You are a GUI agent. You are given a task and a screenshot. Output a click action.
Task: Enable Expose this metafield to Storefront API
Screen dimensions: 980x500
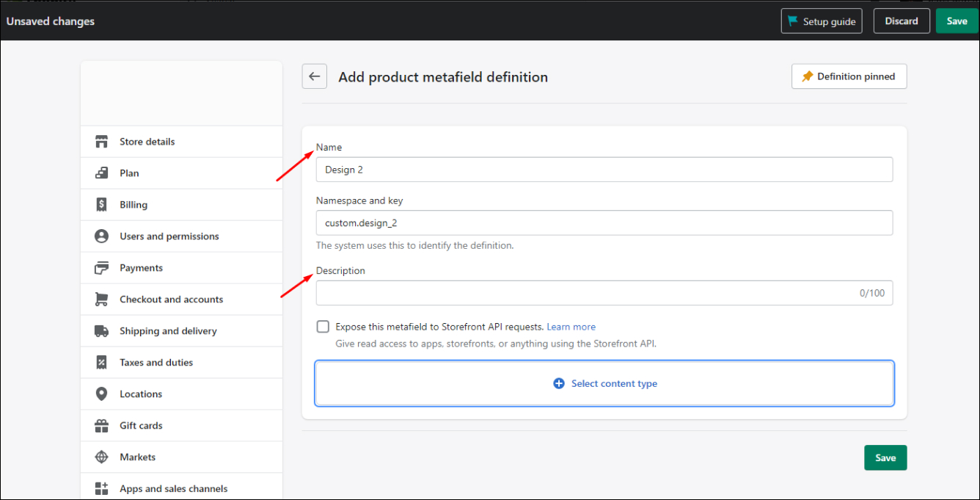coord(323,327)
